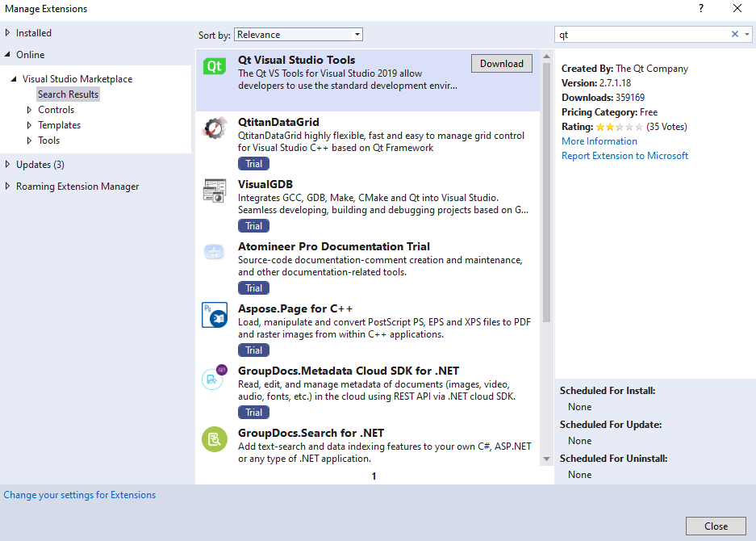The width and height of the screenshot is (756, 541).
Task: Select Roaming Extension Manager label
Action: click(77, 187)
